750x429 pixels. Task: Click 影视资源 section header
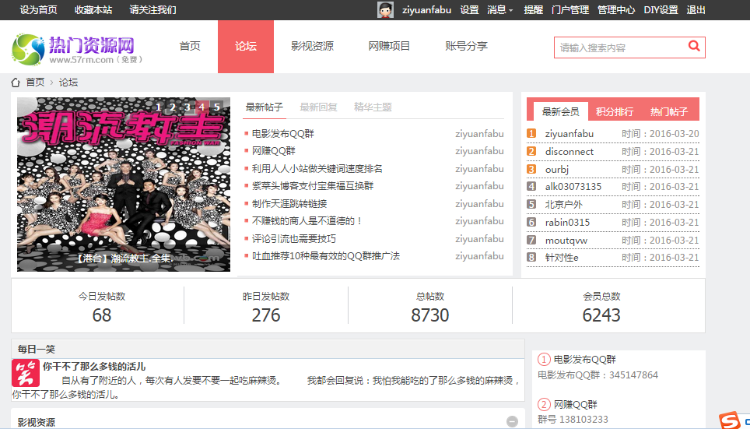point(36,422)
